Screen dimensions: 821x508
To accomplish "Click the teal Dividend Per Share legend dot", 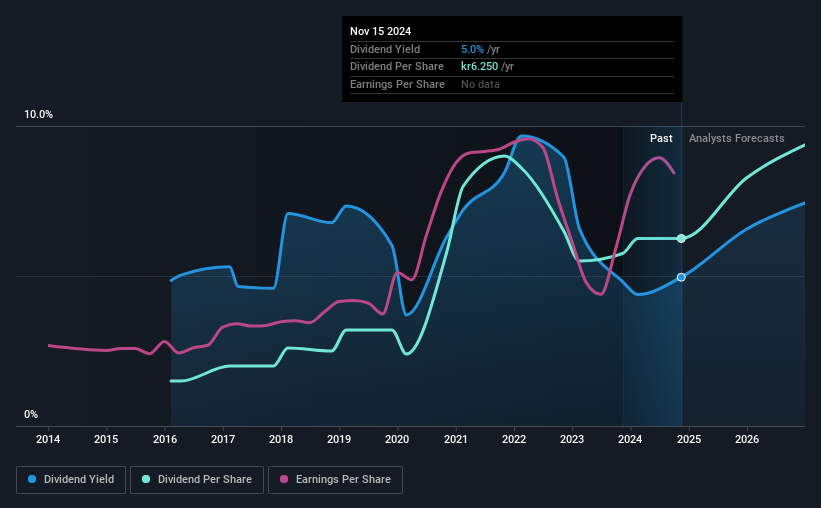I will [146, 479].
